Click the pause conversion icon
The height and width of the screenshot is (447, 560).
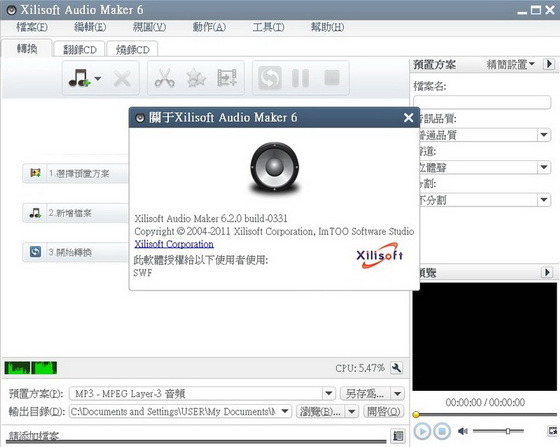[x=300, y=78]
